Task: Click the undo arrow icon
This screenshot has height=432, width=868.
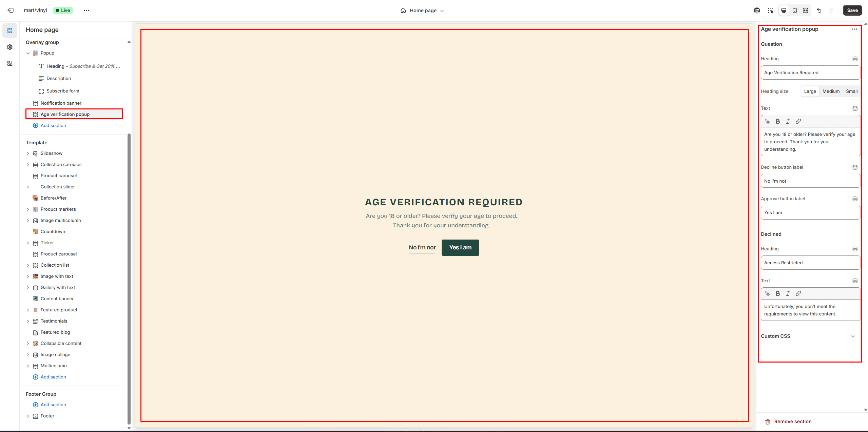Action: tap(819, 11)
